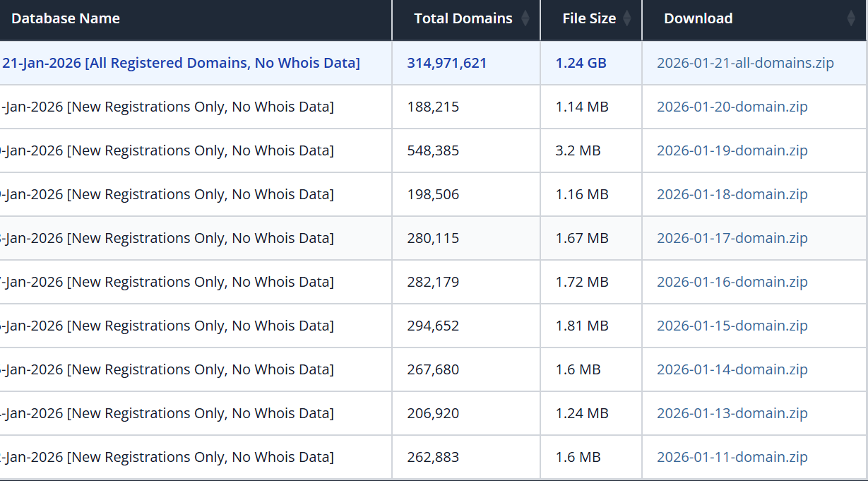Download 2026-01-15-domain.zip
Screen dimensions: 868x481
(732, 326)
